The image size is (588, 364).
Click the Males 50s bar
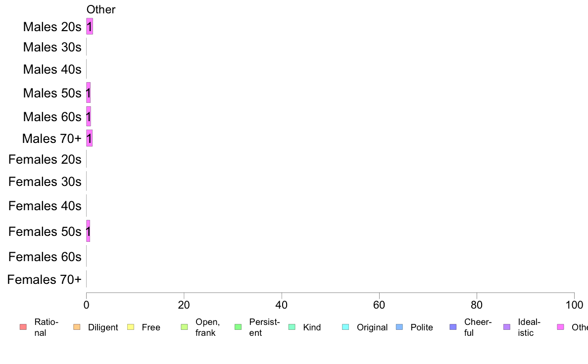(x=89, y=92)
